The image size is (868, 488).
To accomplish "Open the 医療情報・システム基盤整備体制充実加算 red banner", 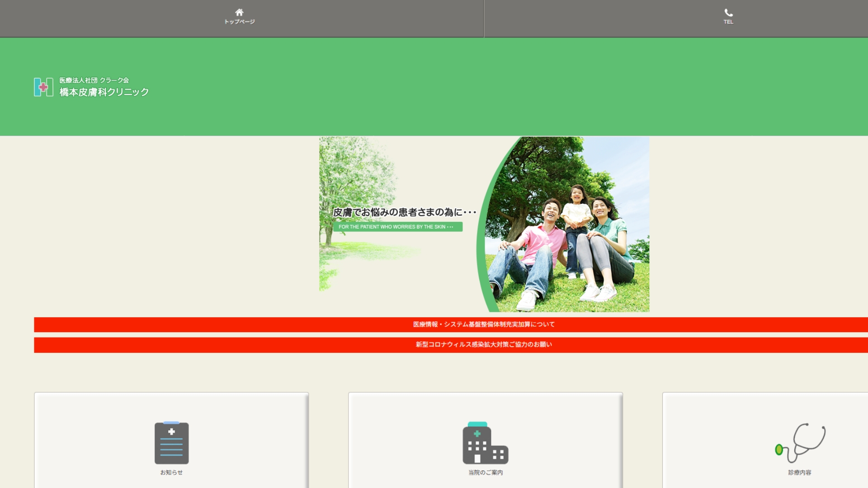I will pyautogui.click(x=484, y=324).
